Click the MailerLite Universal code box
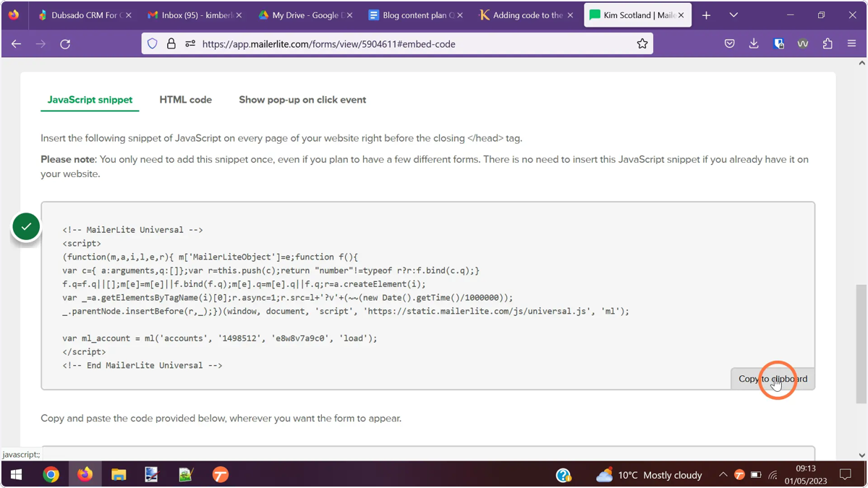Viewport: 868px width, 488px height. (x=428, y=296)
